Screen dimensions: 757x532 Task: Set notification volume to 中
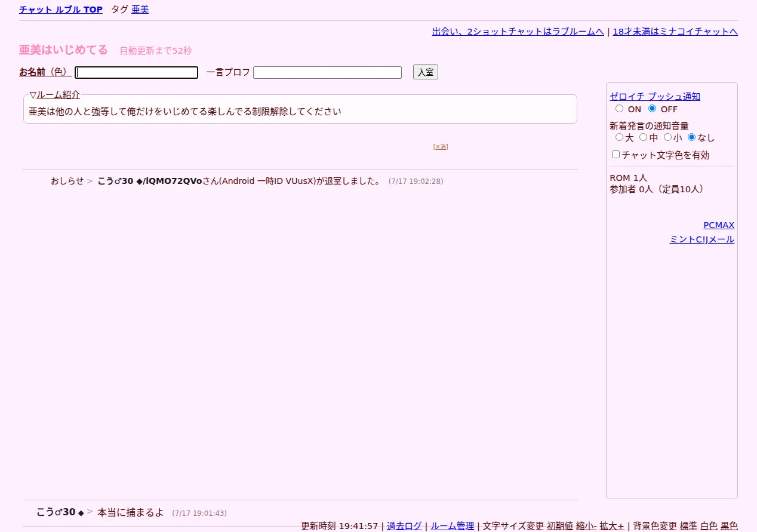(x=643, y=137)
